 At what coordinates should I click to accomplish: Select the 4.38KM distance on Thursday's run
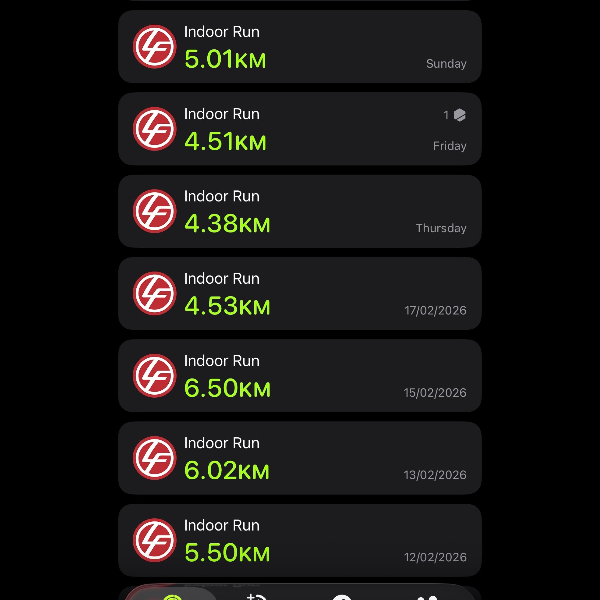click(227, 223)
